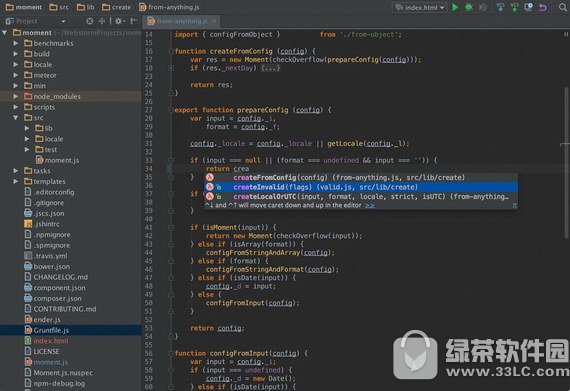Select the .travis.yml file

[46, 256]
